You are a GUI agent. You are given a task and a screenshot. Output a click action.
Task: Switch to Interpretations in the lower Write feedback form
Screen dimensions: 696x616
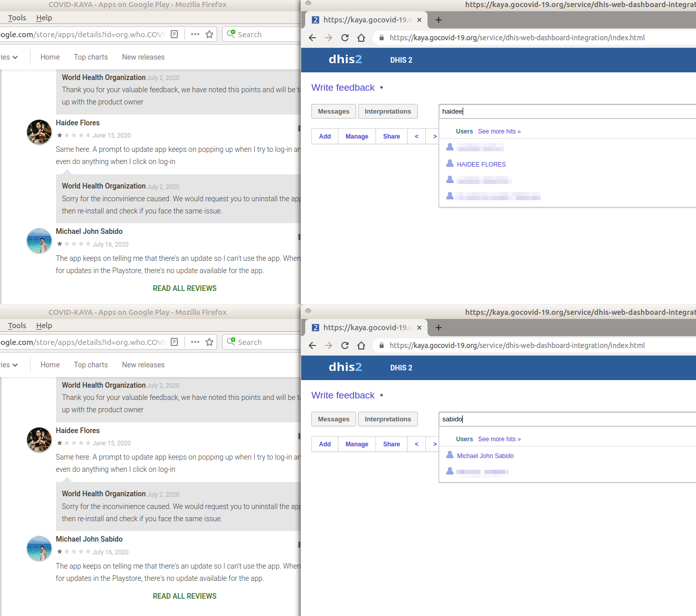point(388,419)
